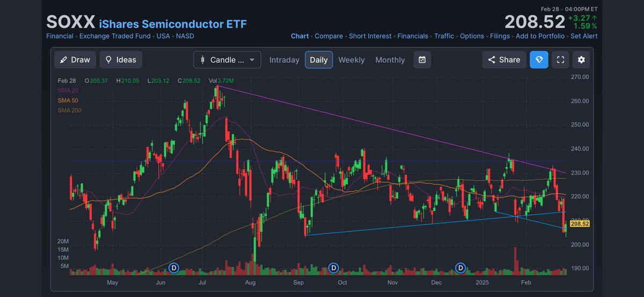The image size is (644, 297).
Task: Click the yellow 208.52 price tag
Action: tap(579, 224)
